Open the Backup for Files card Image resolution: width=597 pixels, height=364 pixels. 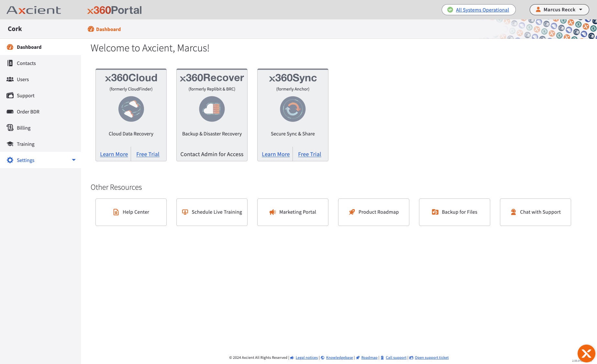(455, 212)
